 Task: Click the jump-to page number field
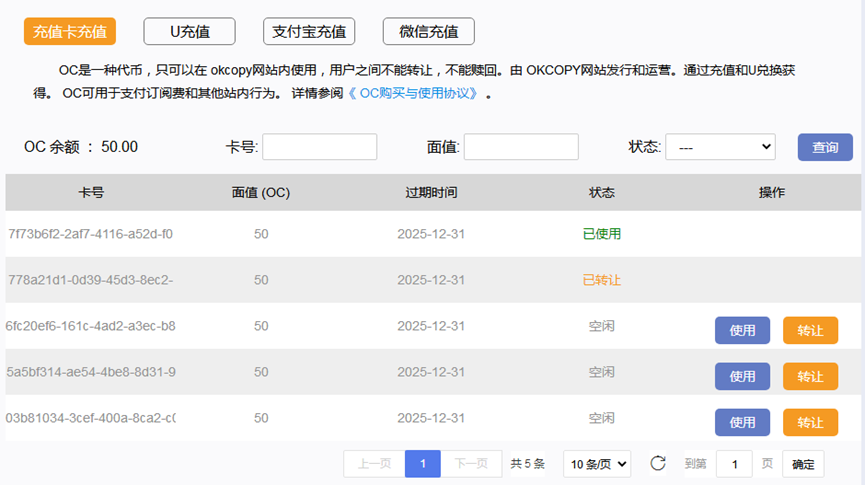(x=734, y=463)
